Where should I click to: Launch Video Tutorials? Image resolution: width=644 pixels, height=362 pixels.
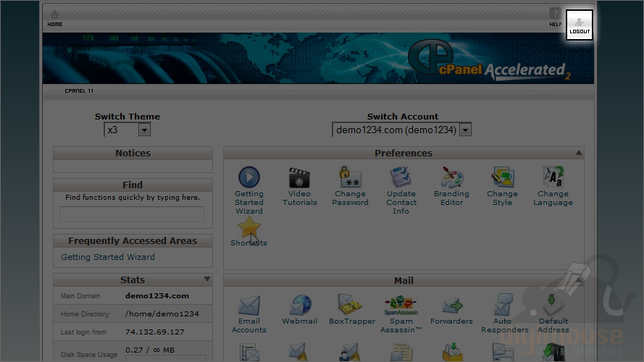pos(299,178)
